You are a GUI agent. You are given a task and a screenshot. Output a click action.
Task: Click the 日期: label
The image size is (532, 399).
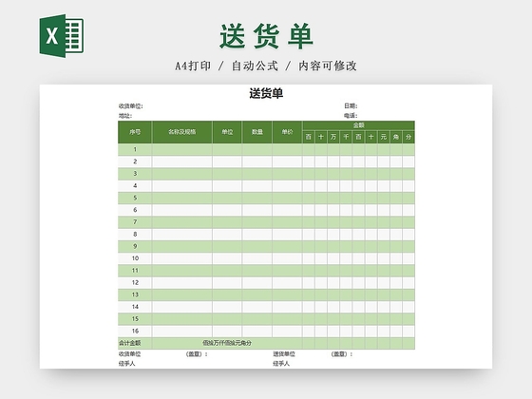351,106
